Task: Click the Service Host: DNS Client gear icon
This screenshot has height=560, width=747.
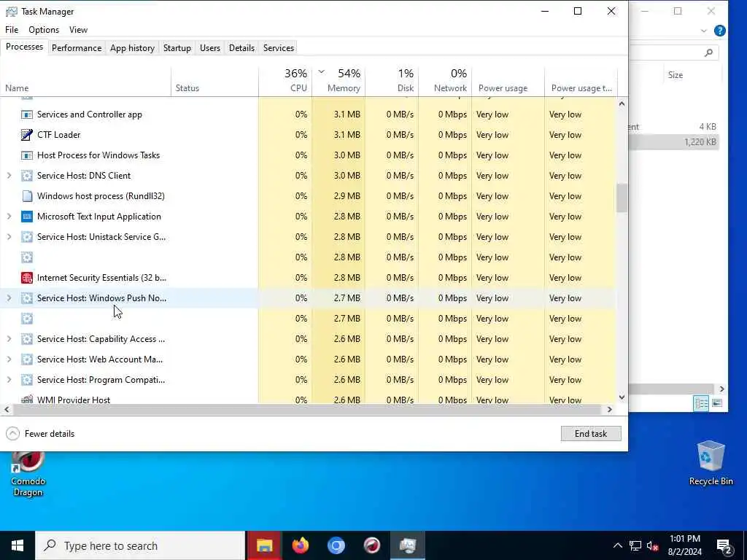Action: point(27,176)
